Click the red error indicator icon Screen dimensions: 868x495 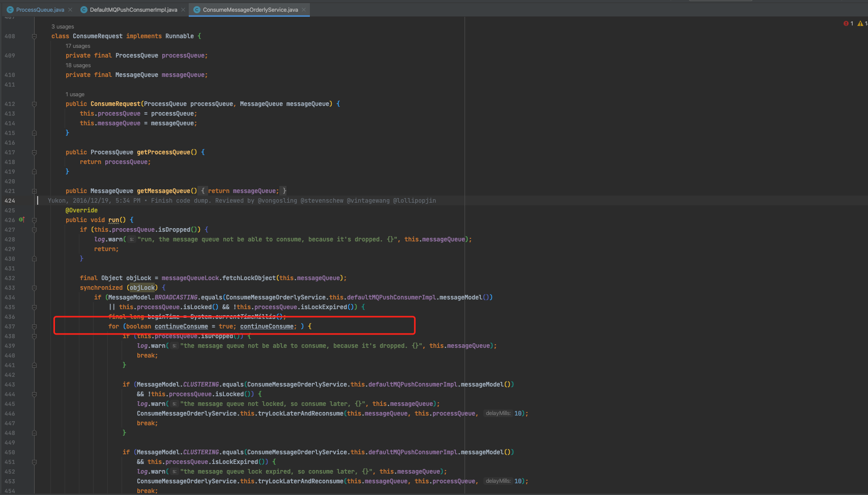[846, 23]
